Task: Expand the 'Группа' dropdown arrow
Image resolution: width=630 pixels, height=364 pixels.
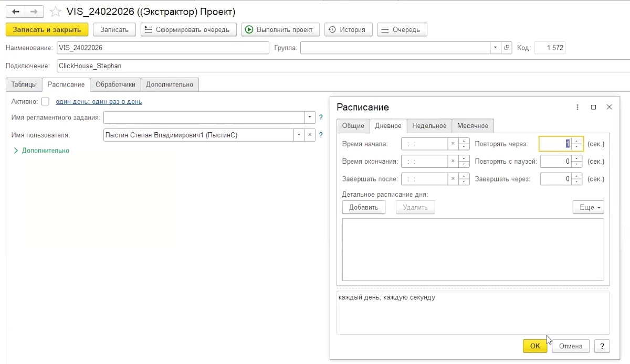Action: pyautogui.click(x=496, y=48)
